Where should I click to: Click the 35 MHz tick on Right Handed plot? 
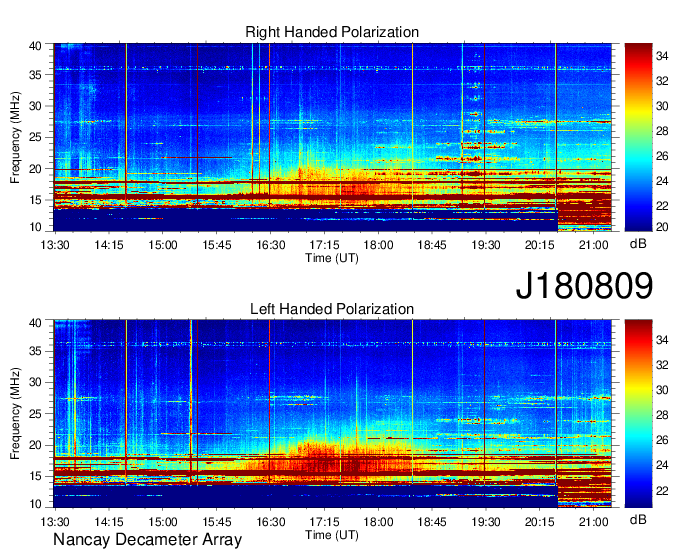click(x=35, y=75)
